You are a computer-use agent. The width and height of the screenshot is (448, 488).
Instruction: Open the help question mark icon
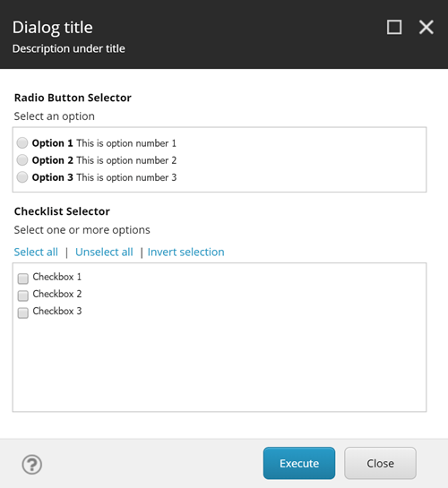click(x=31, y=465)
